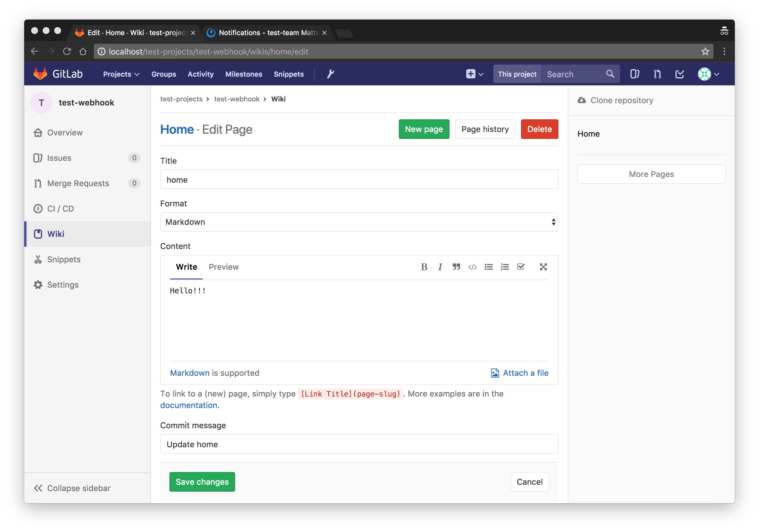
Task: Expand the editor to fullscreen
Action: tap(543, 267)
